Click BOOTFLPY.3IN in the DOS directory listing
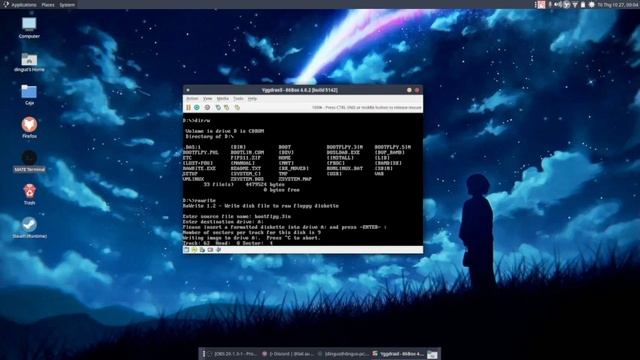Image resolution: width=640 pixels, height=360 pixels. point(344,147)
